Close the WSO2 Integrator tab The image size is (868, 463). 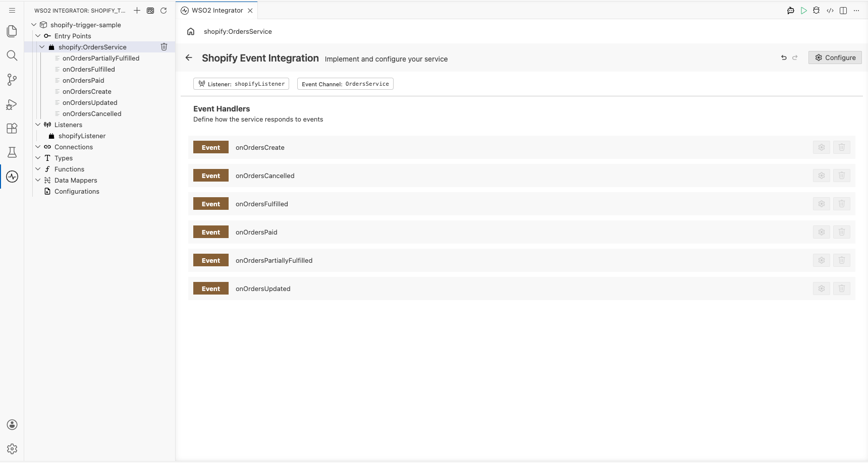(x=250, y=10)
